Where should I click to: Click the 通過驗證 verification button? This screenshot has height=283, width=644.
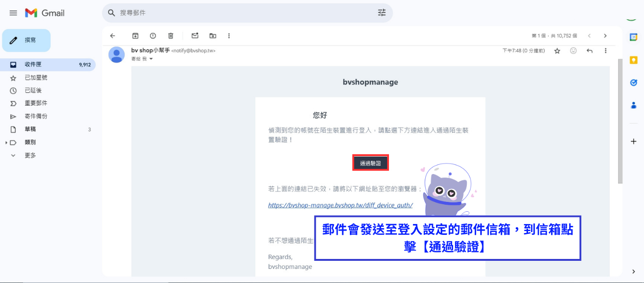click(x=370, y=163)
